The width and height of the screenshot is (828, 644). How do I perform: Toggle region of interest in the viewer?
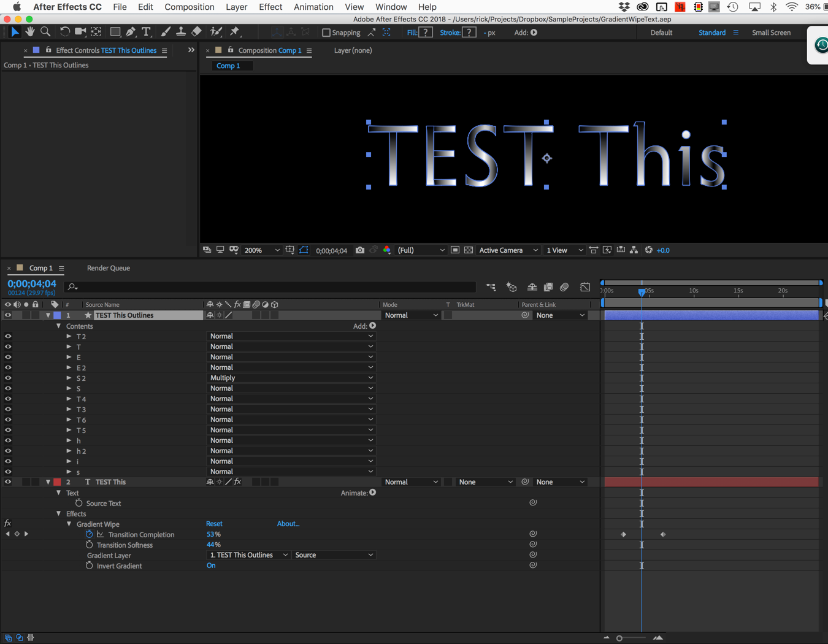pyautogui.click(x=455, y=250)
